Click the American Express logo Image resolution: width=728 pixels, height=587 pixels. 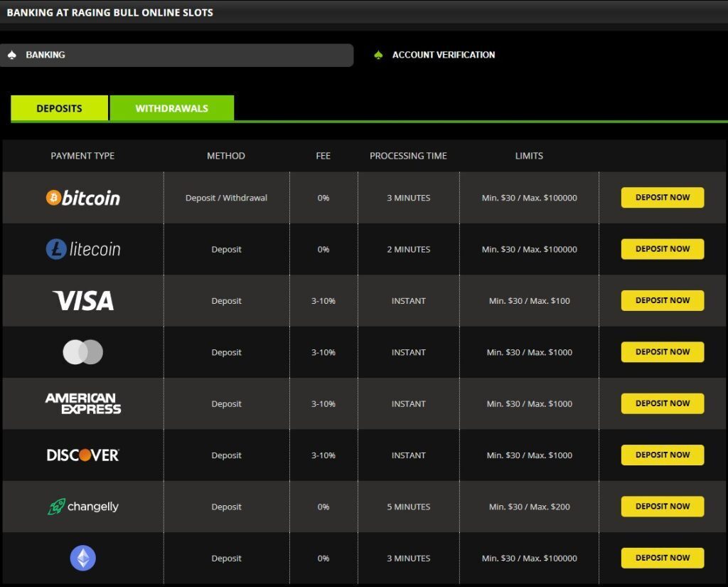(x=83, y=403)
